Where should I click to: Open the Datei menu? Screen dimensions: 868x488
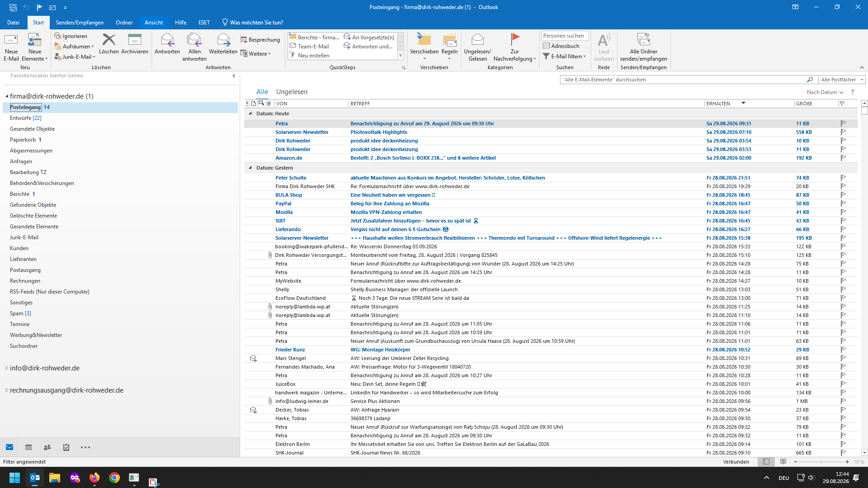(x=13, y=23)
